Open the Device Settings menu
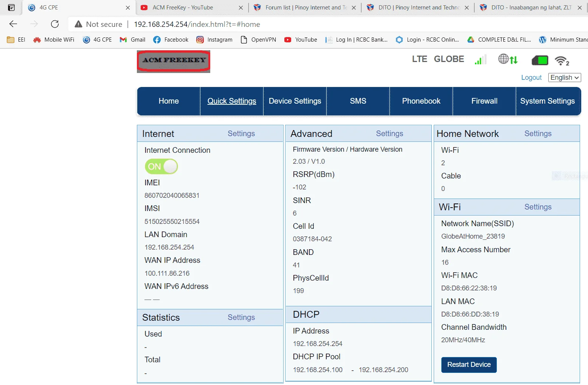 pyautogui.click(x=295, y=101)
